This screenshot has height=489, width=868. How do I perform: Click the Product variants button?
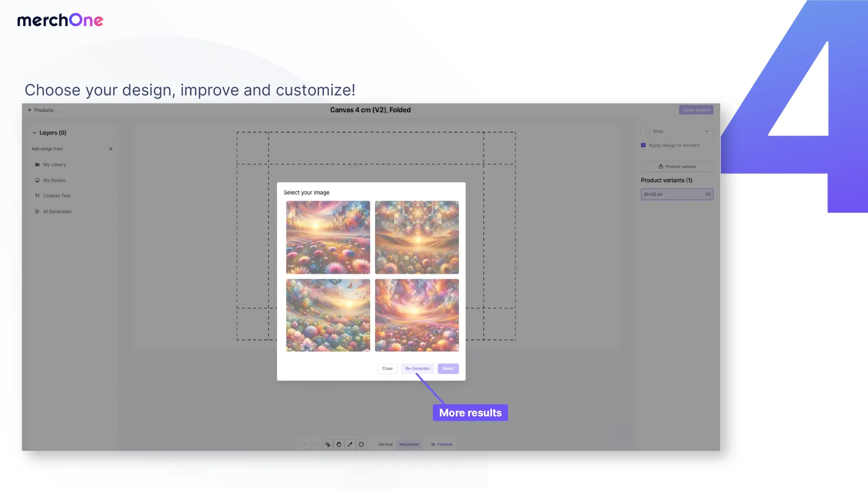677,166
